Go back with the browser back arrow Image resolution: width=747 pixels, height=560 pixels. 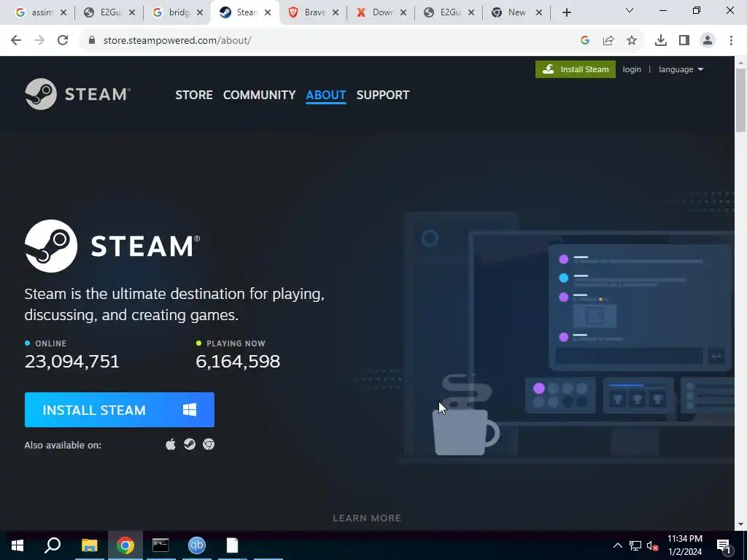click(x=16, y=41)
